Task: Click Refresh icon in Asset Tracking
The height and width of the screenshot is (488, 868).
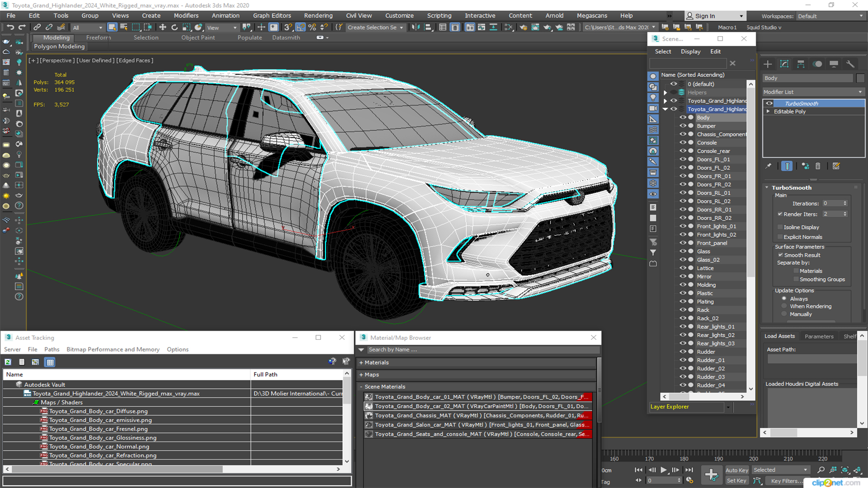Action: tap(8, 362)
